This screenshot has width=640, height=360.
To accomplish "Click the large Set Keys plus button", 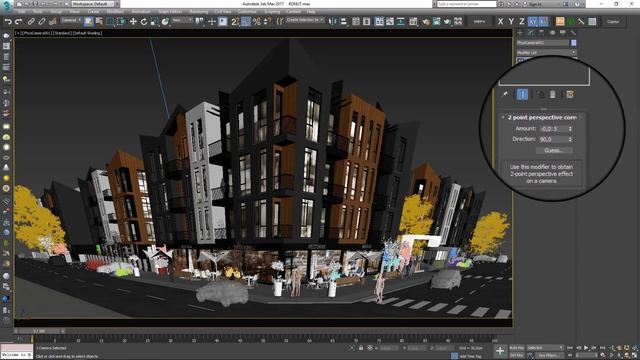I will point(500,351).
